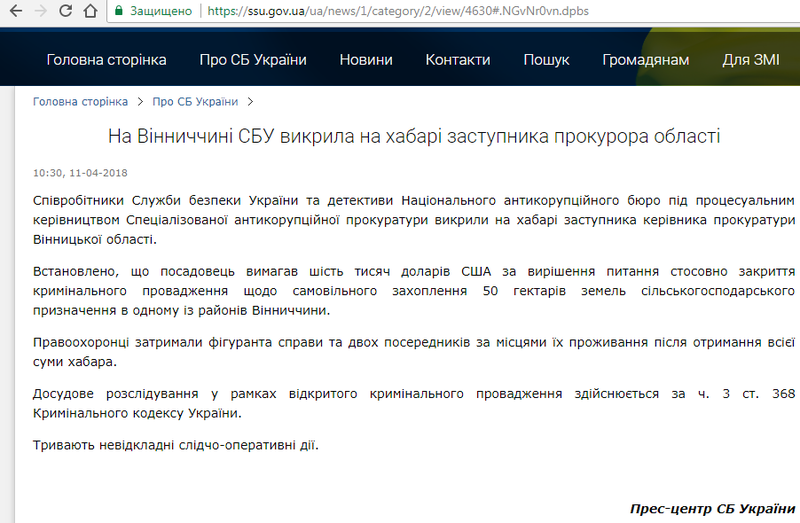Follow the 'Про СБ України' breadcrumb link
The width and height of the screenshot is (800, 523).
tap(195, 102)
